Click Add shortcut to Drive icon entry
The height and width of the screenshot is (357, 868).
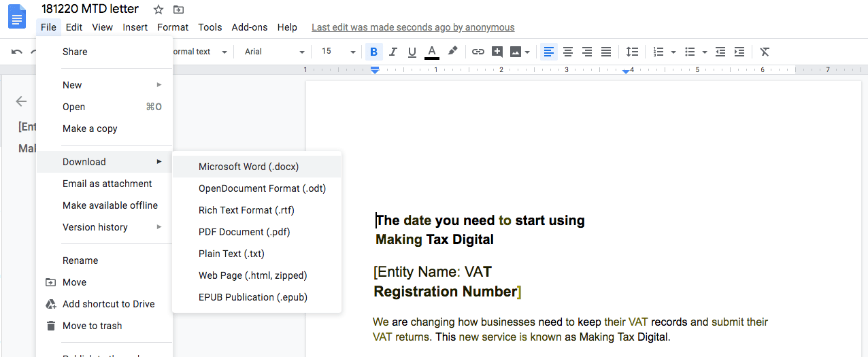105,304
